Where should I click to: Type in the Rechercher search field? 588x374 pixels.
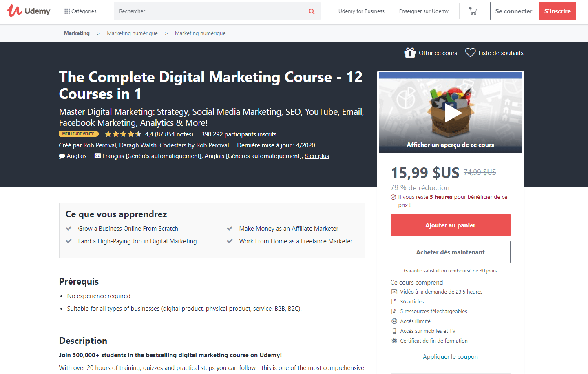coord(210,11)
